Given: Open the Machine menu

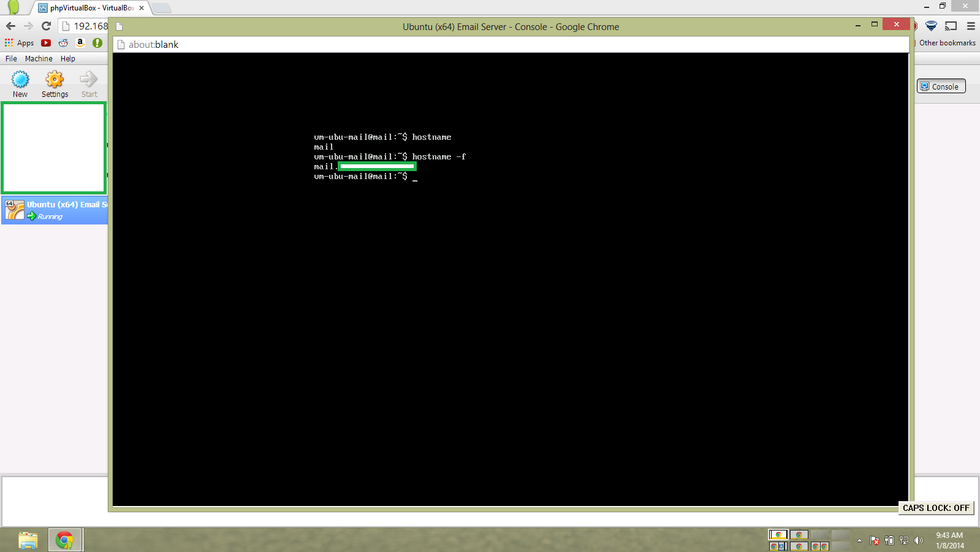Looking at the screenshot, I should 39,59.
